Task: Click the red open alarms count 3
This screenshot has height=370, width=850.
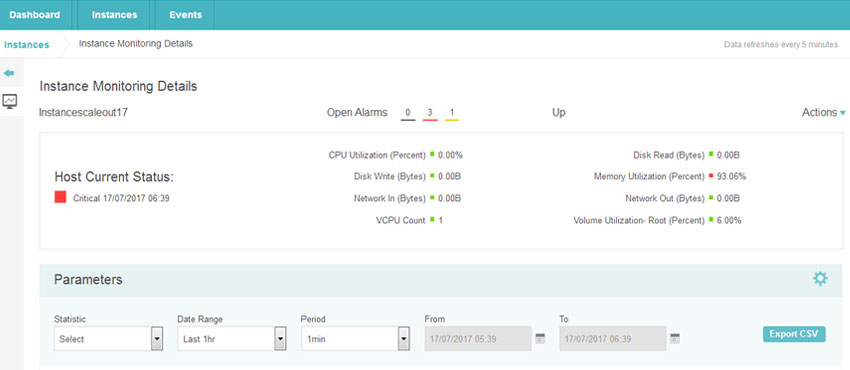Action: click(430, 113)
